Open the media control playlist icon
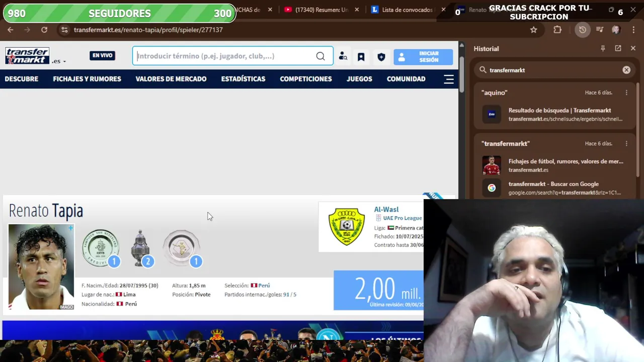 click(599, 30)
